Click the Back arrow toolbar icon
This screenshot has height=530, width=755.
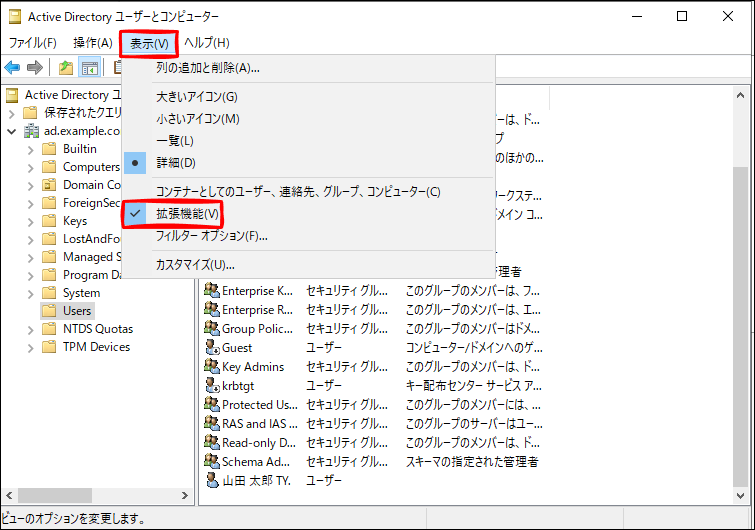coord(12,67)
